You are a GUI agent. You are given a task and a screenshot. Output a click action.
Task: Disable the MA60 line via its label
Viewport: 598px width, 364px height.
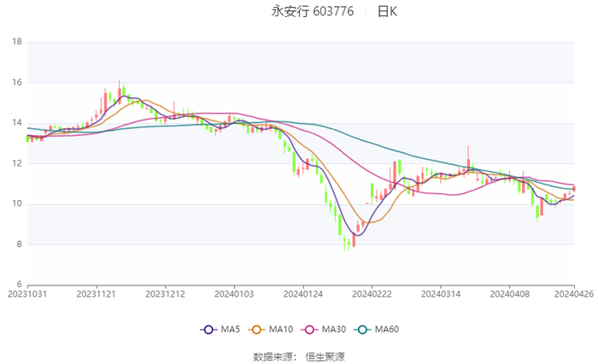coord(387,330)
